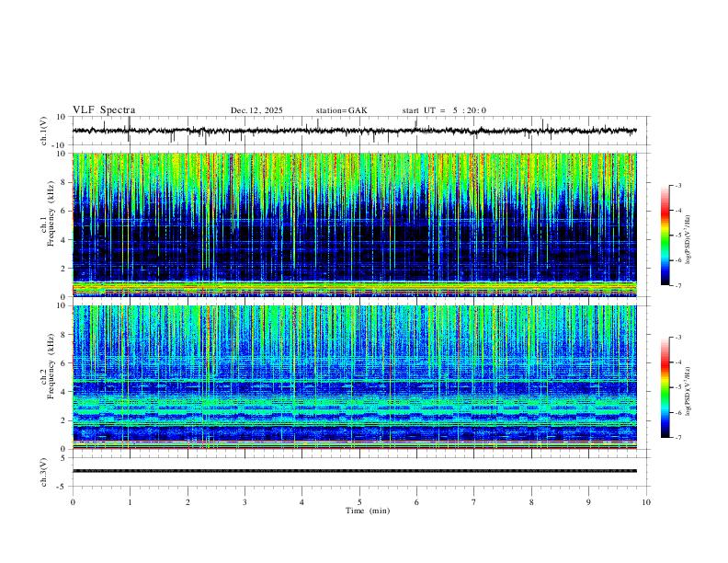Click the time axis tick label '7'
Screen dimensions: 728x563
474,502
